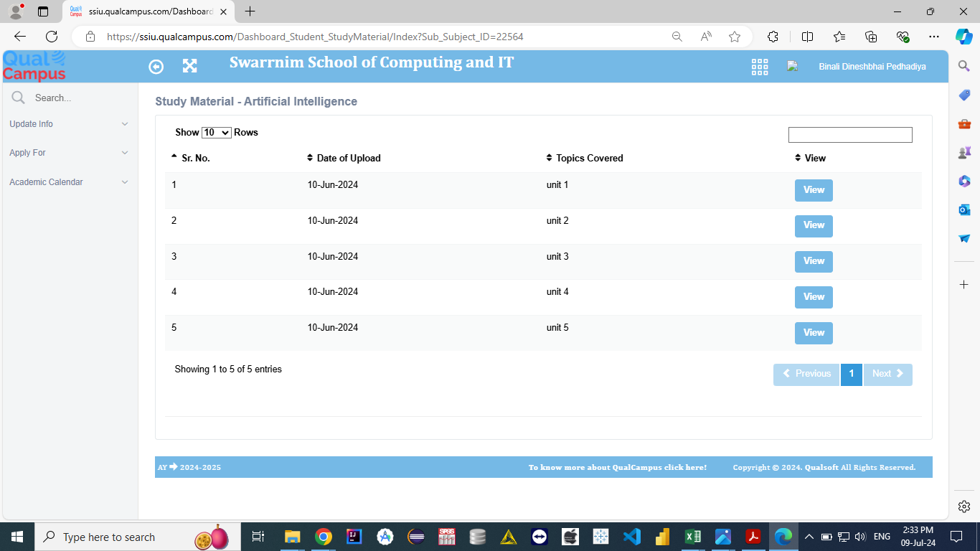Open Binali Dineshbhai Pedhadiya user menu
Viewport: 980px width, 551px height.
(872, 67)
